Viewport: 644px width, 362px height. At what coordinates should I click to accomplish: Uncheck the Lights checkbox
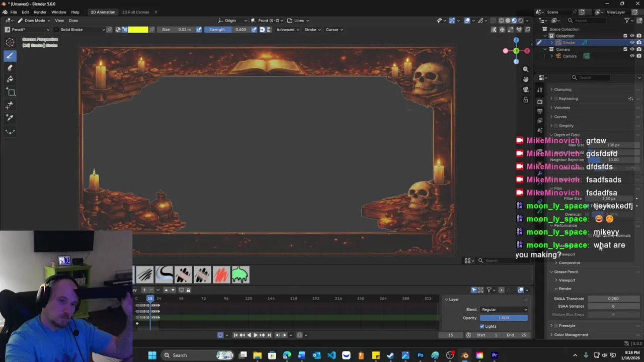[x=482, y=326]
